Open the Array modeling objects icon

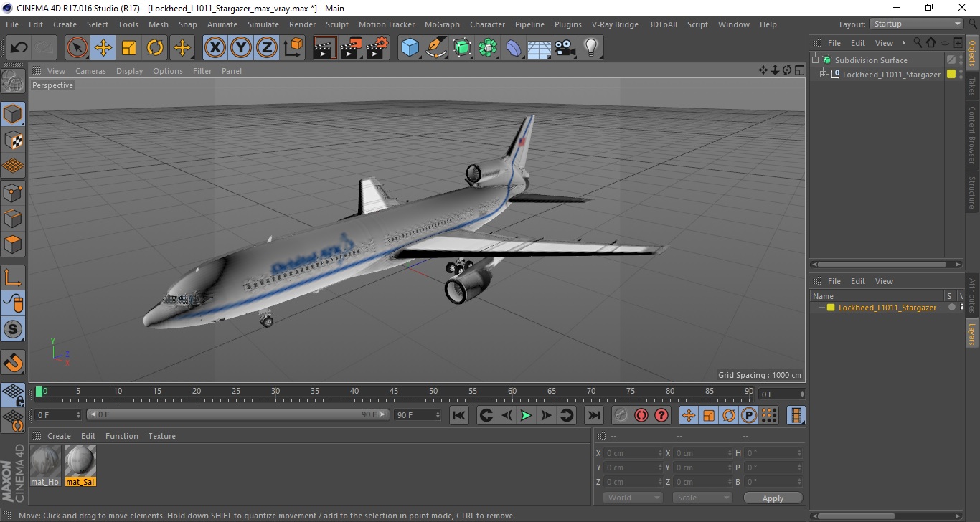point(488,48)
